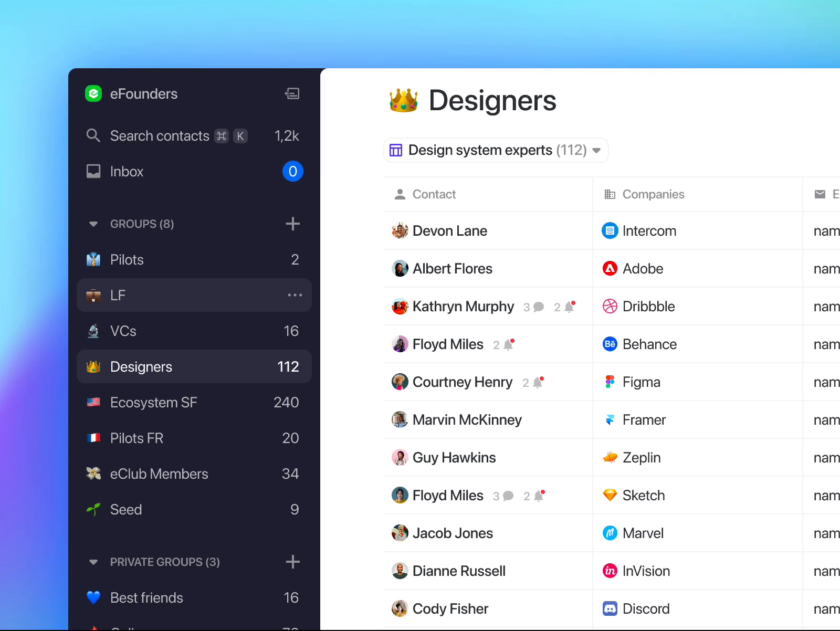The width and height of the screenshot is (840, 631).
Task: Open the Ecosystem SF group
Action: pyautogui.click(x=194, y=402)
